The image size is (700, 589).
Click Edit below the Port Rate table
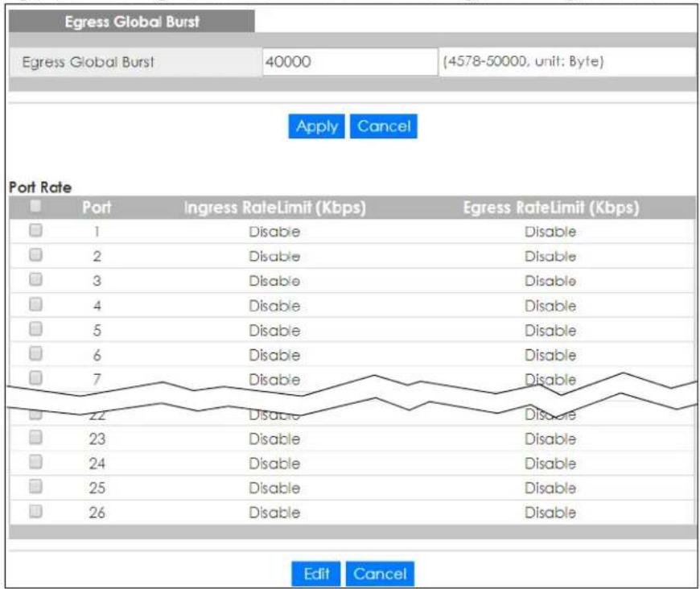pyautogui.click(x=316, y=574)
